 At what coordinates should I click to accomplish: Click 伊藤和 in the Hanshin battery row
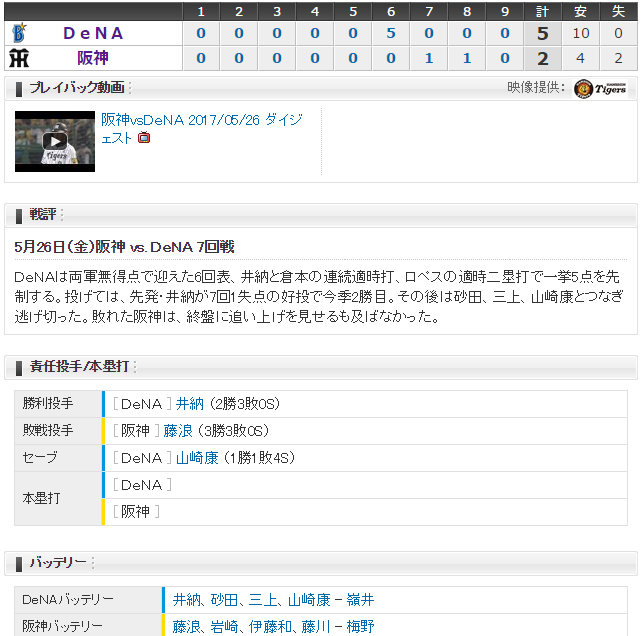pos(270,627)
